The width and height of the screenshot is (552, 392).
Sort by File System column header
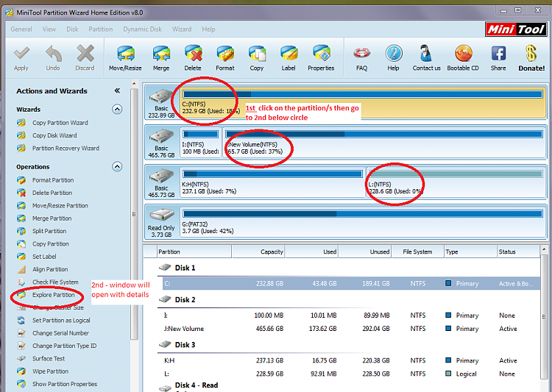(417, 252)
